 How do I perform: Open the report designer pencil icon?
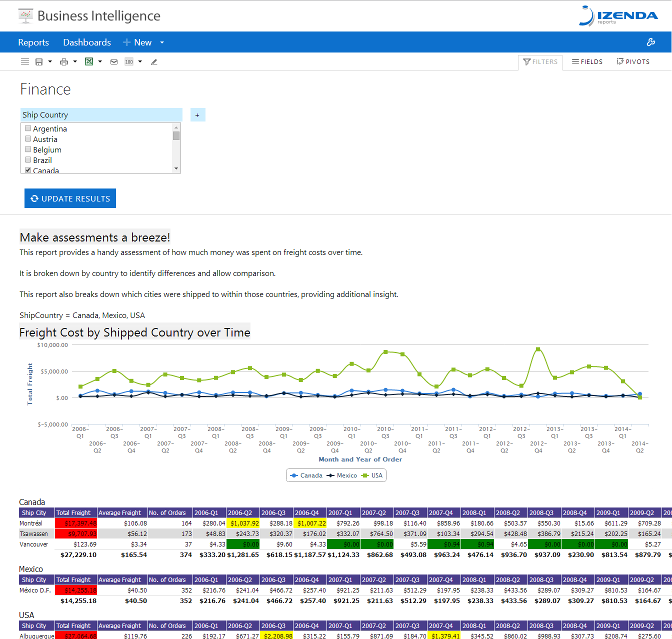pos(154,61)
